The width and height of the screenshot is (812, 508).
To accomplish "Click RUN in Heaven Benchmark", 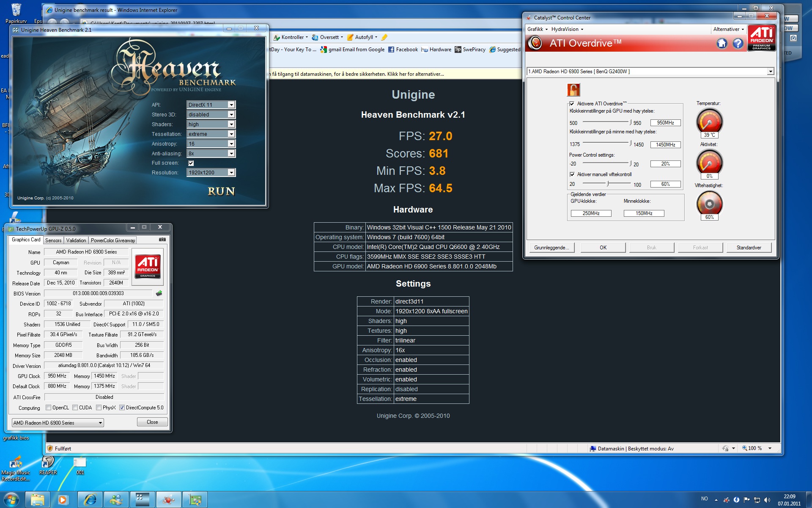I will pos(221,191).
